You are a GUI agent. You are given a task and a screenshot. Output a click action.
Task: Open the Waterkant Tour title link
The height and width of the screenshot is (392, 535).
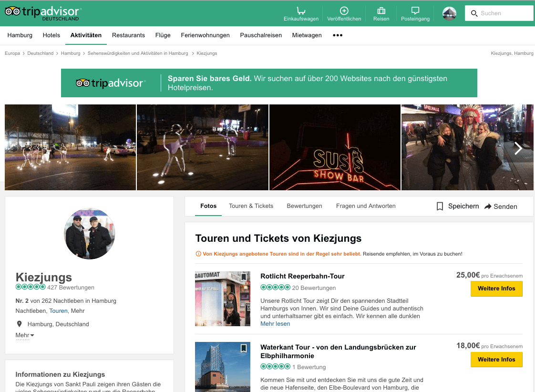coord(338,351)
